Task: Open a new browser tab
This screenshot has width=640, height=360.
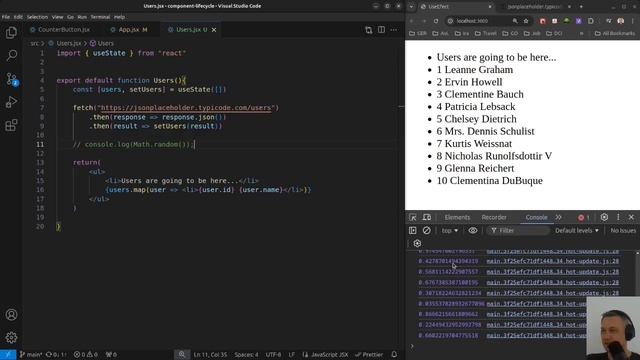Action: point(581,7)
